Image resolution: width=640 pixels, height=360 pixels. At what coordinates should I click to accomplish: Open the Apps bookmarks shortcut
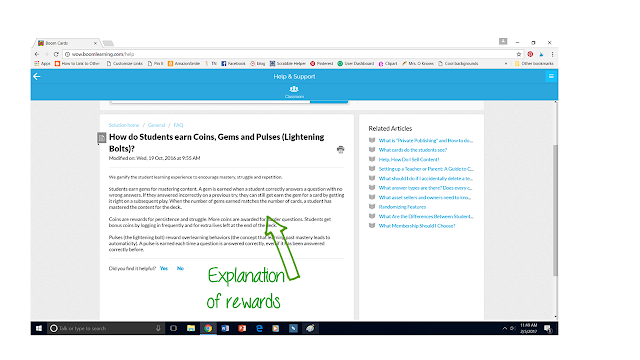pyautogui.click(x=42, y=64)
